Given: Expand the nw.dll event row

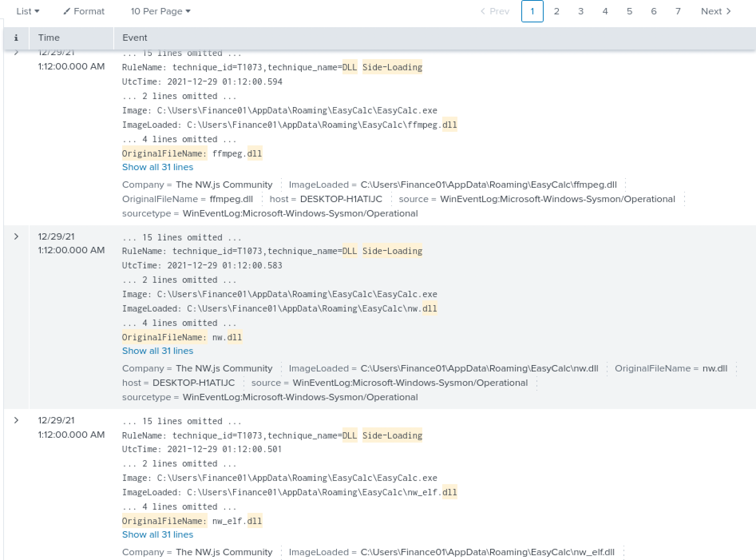Looking at the screenshot, I should [16, 236].
